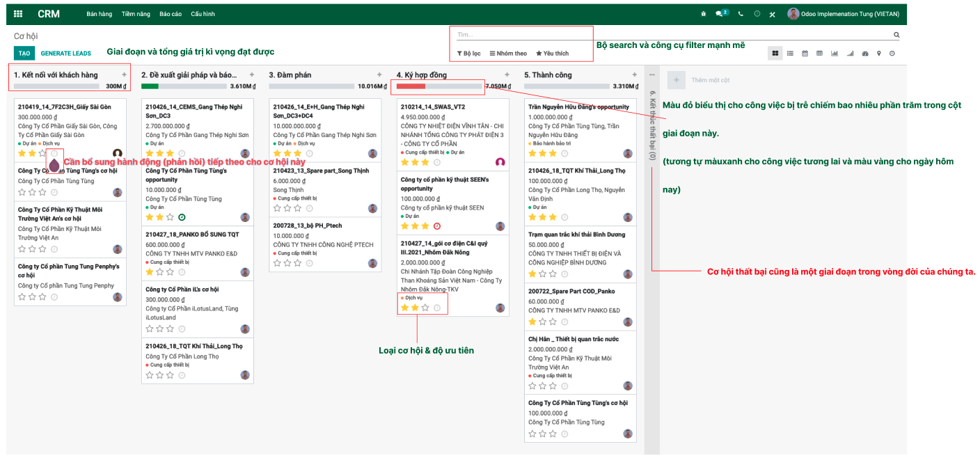Viewport: 980px width, 474px height.
Task: Click the activity clock on 210426_14_CEMS_Gang Thép card
Action: click(x=182, y=153)
